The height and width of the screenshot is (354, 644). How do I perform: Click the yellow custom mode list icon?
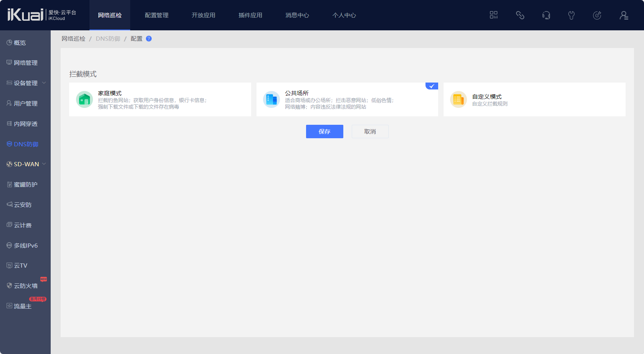pyautogui.click(x=459, y=99)
